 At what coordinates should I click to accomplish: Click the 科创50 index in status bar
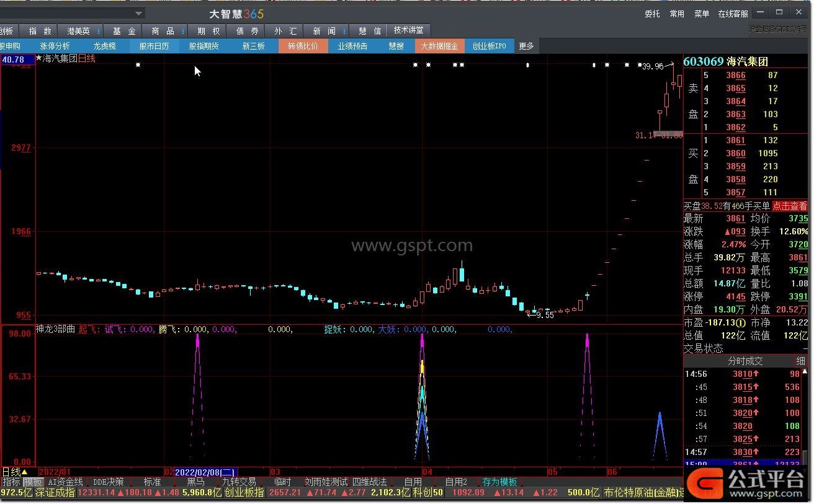pos(428,493)
